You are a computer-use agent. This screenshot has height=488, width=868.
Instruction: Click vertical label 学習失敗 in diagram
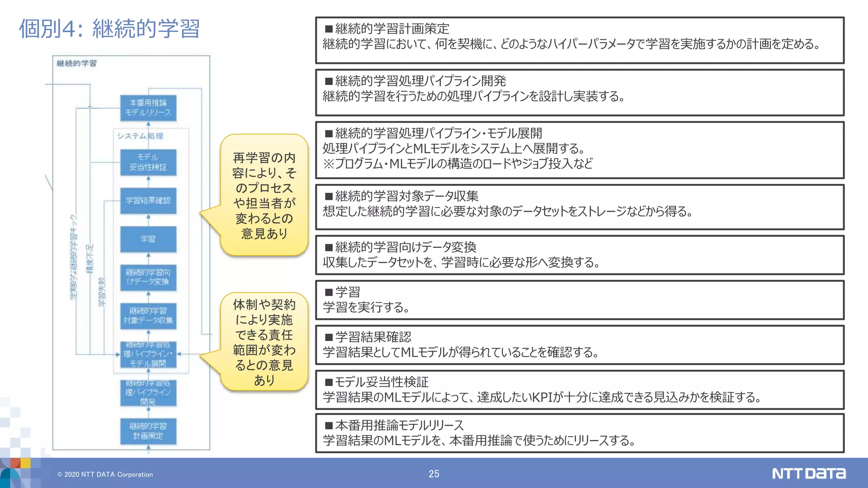(102, 292)
